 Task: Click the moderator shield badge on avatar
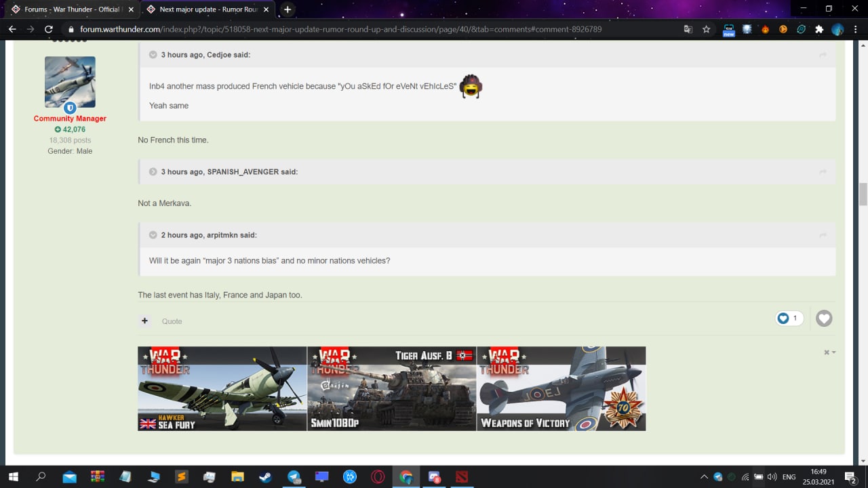[70, 108]
